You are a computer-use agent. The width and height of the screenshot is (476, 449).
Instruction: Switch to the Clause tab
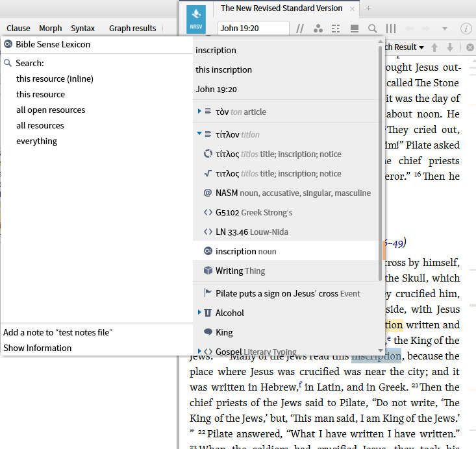click(18, 28)
